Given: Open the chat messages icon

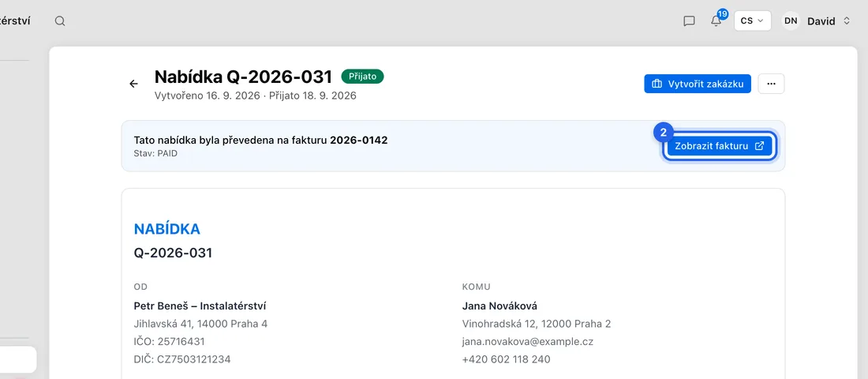Looking at the screenshot, I should 689,21.
